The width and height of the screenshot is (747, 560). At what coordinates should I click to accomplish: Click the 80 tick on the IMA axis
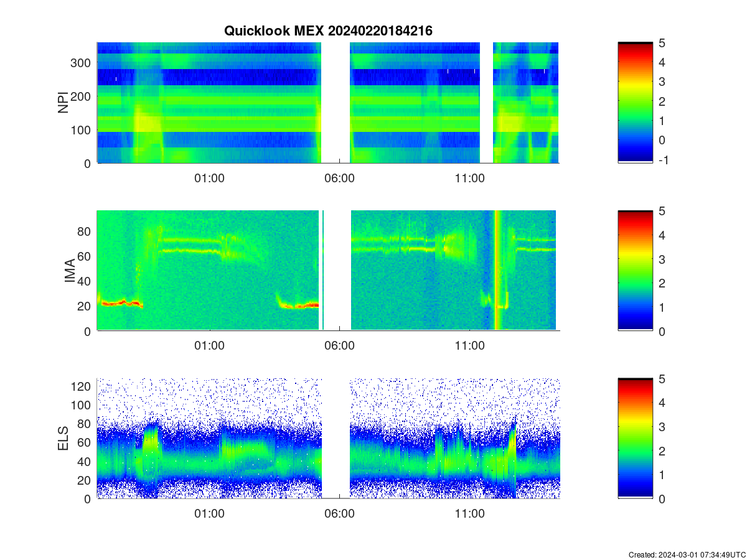pyautogui.click(x=85, y=231)
